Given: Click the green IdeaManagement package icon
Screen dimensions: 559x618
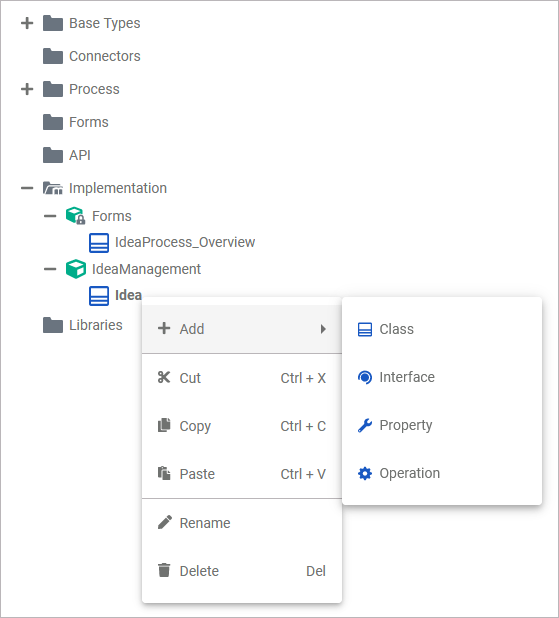Looking at the screenshot, I should (76, 269).
